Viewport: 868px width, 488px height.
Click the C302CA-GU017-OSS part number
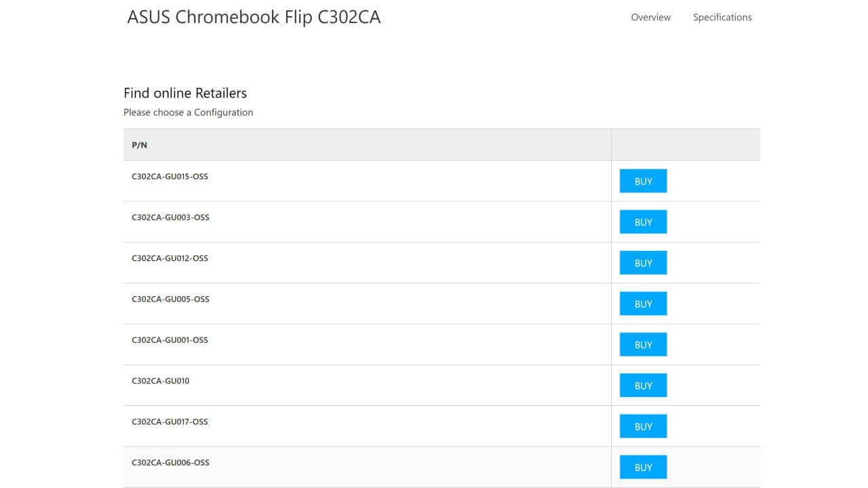pyautogui.click(x=170, y=422)
